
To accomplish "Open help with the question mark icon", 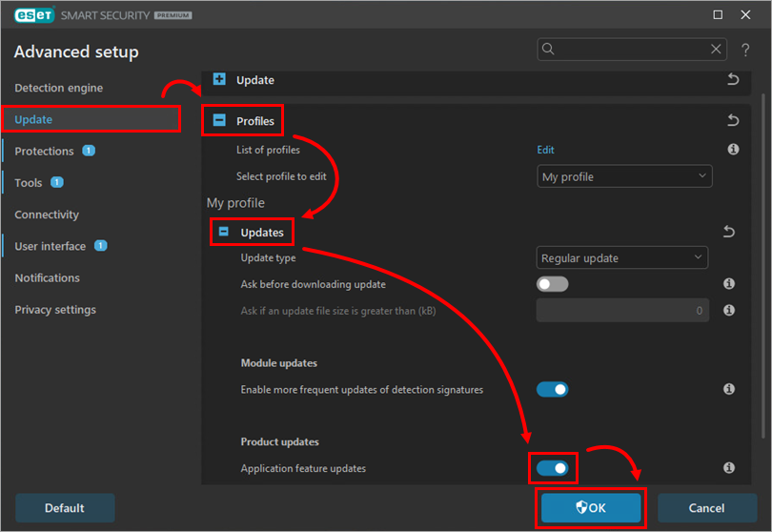I will (745, 50).
